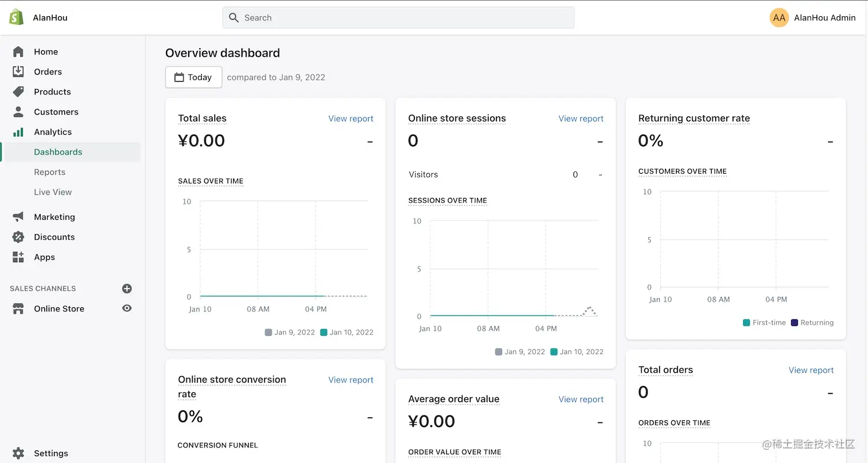Image resolution: width=868 pixels, height=463 pixels.
Task: Open the Analytics bar chart icon
Action: pos(18,131)
